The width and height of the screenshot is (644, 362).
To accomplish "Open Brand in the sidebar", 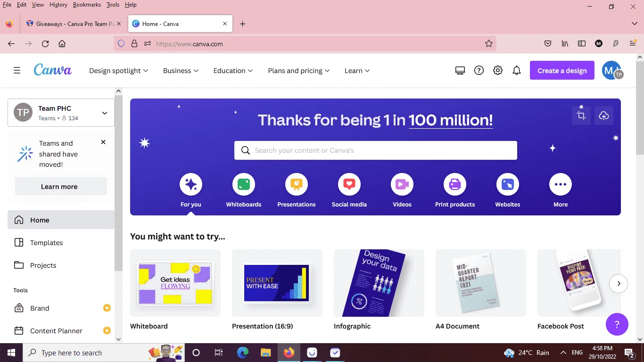I will point(61,308).
